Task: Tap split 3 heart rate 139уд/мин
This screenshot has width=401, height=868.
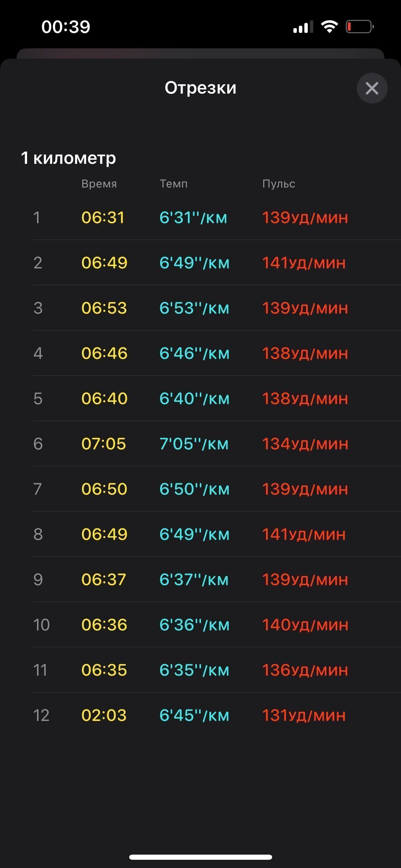Action: coord(305,308)
